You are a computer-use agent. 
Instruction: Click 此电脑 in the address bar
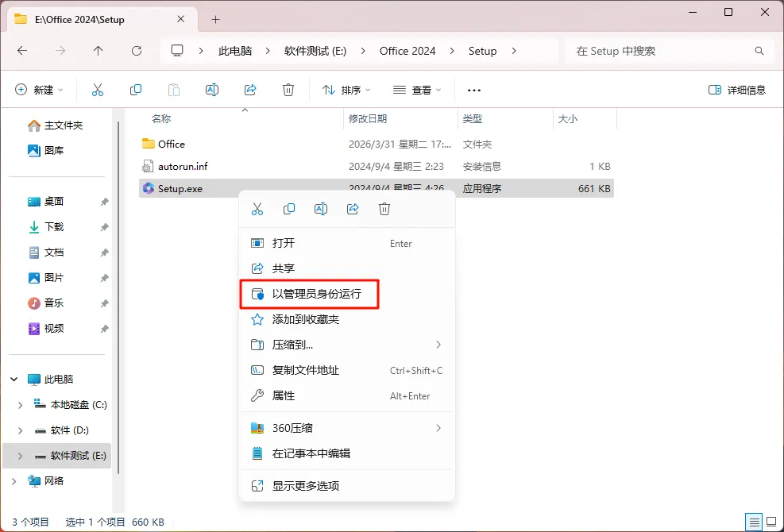click(235, 51)
